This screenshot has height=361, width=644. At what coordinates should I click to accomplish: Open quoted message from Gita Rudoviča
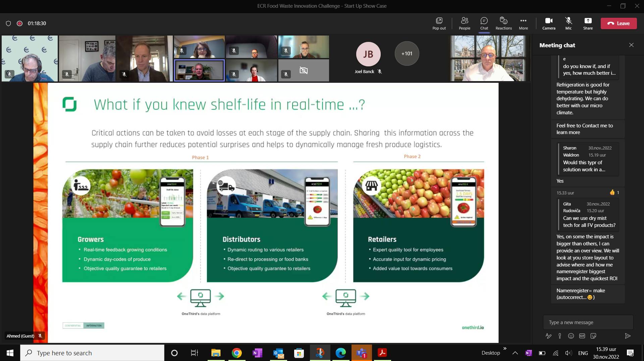coord(588,215)
